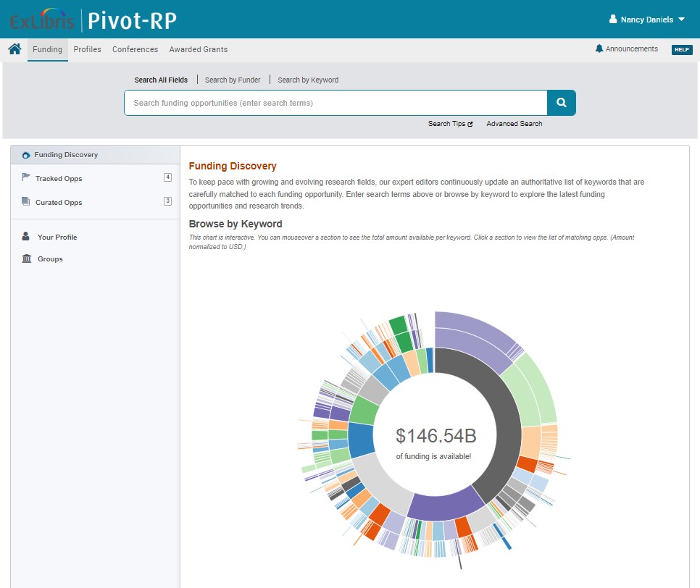700x588 pixels.
Task: Click the Announcements bell icon
Action: pos(599,49)
